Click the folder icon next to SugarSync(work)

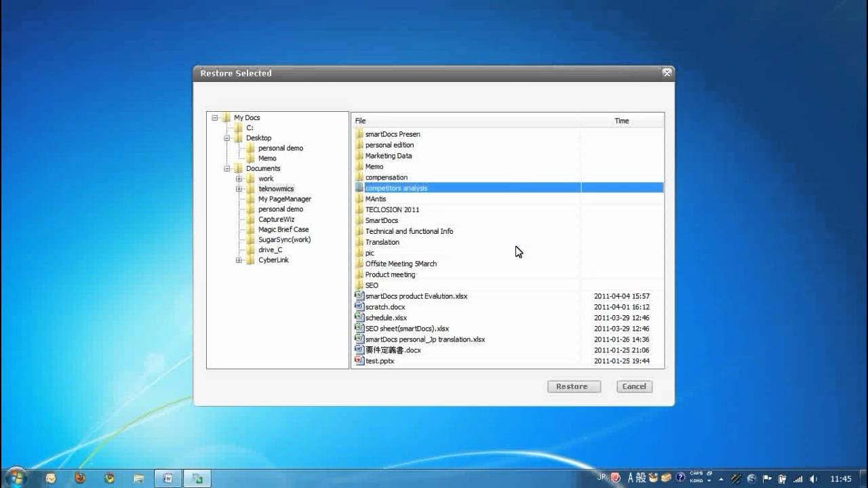coord(251,239)
